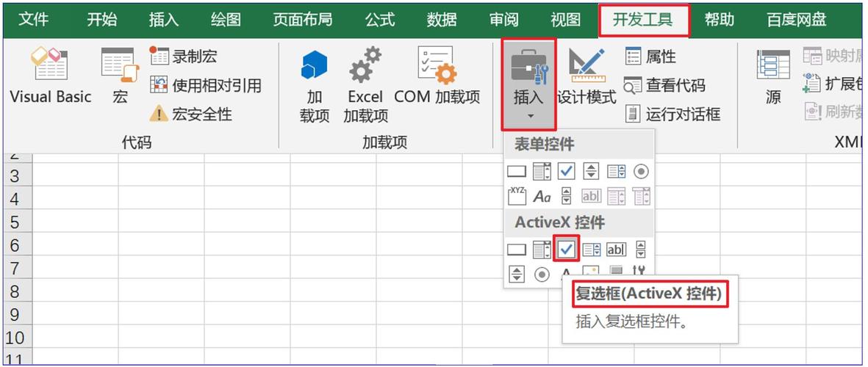The image size is (868, 367).
Task: Select form control Option Button icon
Action: click(x=640, y=172)
